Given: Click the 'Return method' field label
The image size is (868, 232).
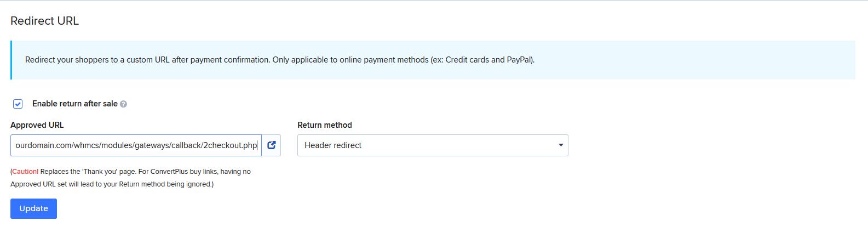Looking at the screenshot, I should [325, 125].
